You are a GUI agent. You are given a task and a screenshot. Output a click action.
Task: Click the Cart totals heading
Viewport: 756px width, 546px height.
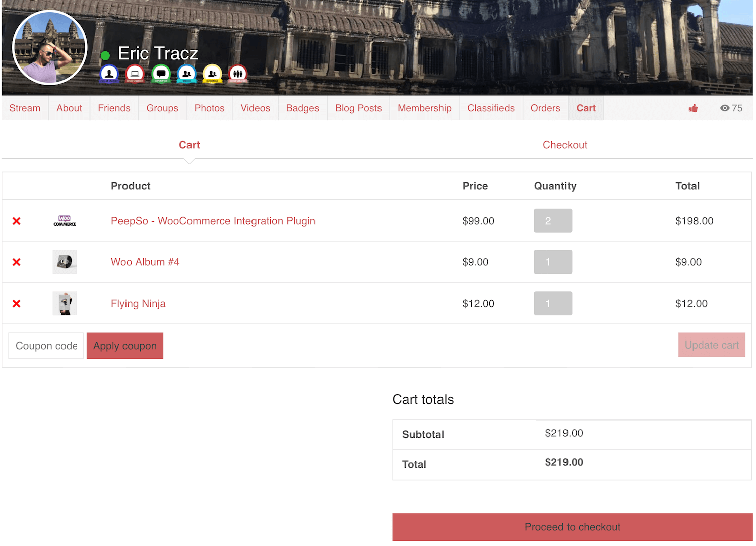[423, 400]
